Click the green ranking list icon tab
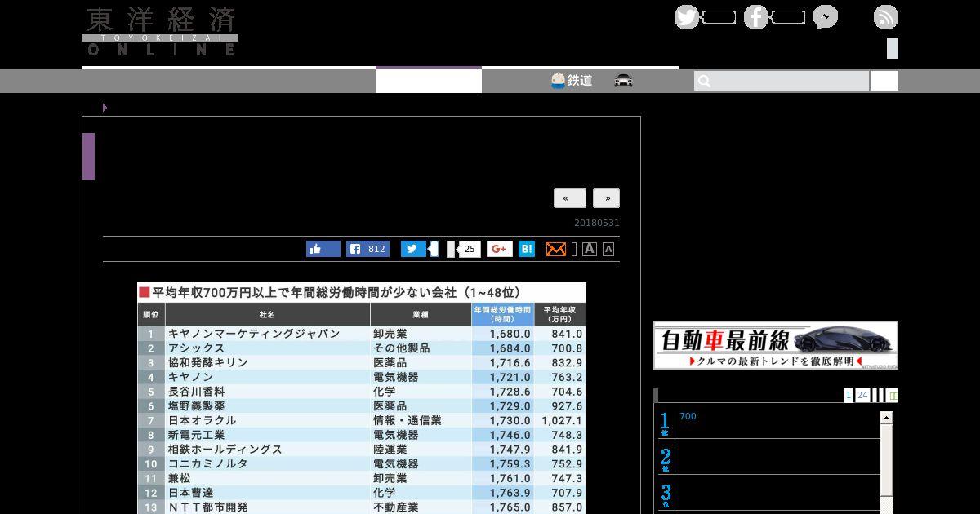Screen dimensions: 980x514 893,395
